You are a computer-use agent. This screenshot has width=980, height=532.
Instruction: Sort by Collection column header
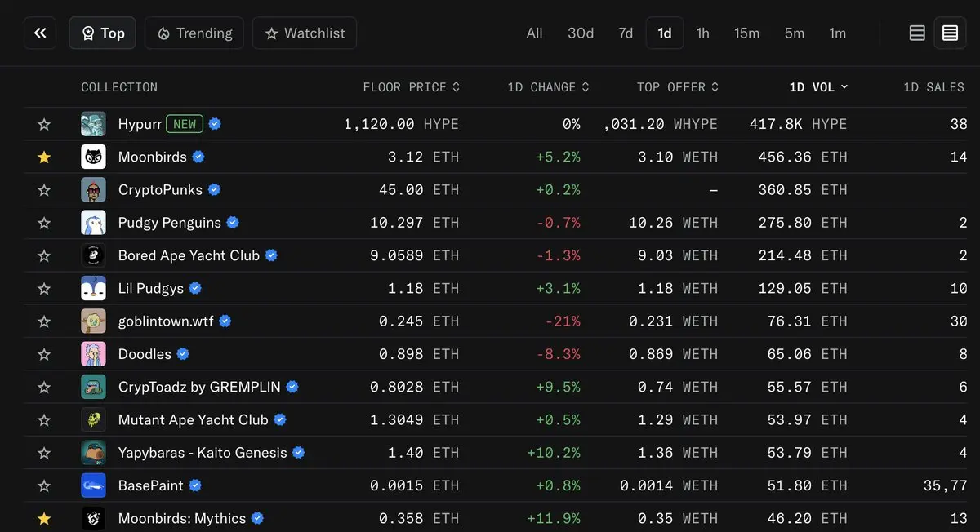[x=119, y=87]
